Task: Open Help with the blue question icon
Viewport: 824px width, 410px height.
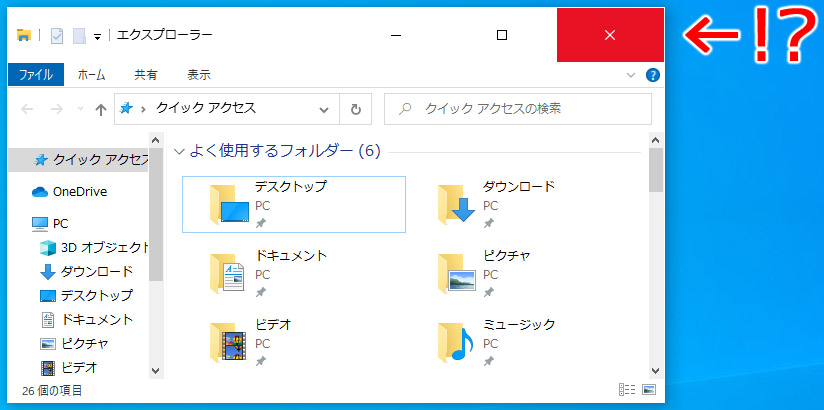Action: point(652,75)
